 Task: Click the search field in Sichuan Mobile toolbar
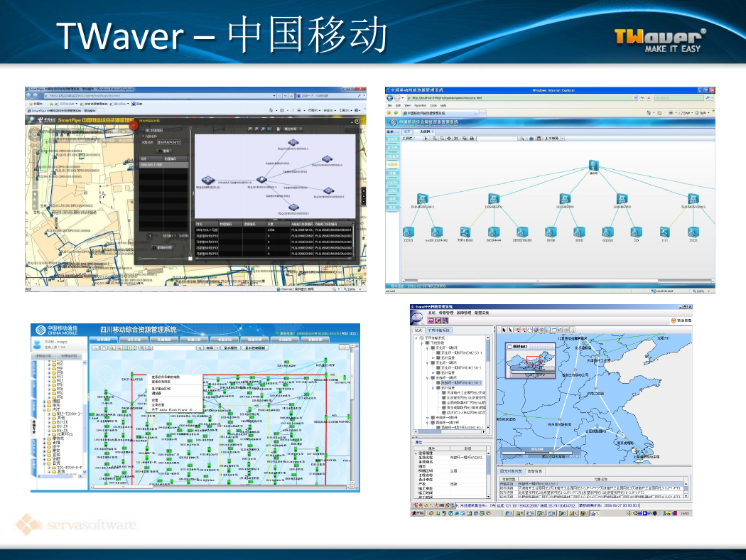(x=175, y=348)
